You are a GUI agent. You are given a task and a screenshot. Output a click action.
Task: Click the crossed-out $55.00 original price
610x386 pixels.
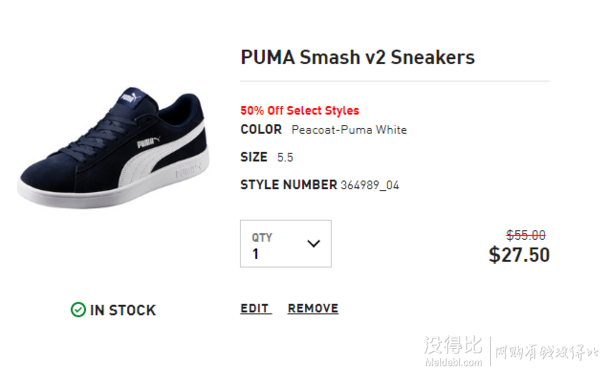pyautogui.click(x=526, y=235)
